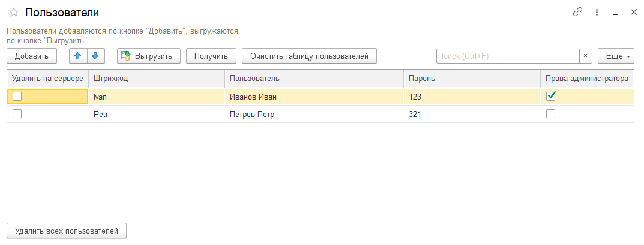Uncheck Права администратора for Иванов Иван
This screenshot has height=245, width=644.
click(x=550, y=97)
